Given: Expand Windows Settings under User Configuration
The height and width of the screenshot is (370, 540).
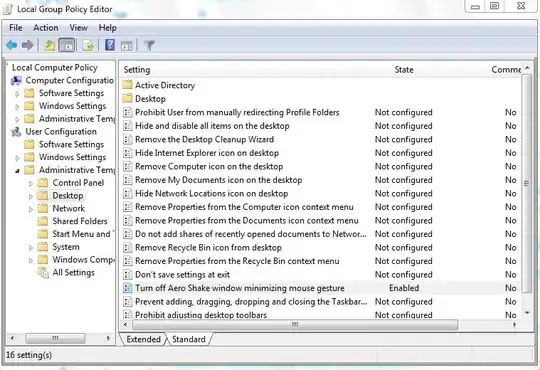Looking at the screenshot, I should [x=17, y=158].
